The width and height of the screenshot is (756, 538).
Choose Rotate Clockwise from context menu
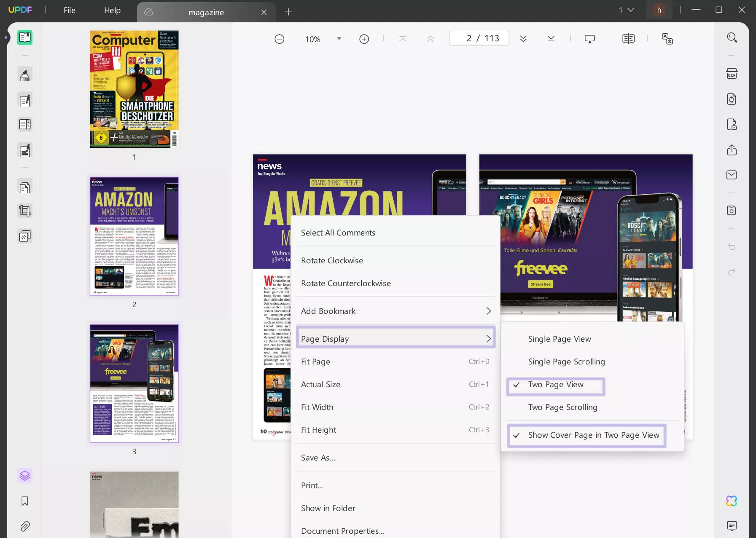pos(332,261)
